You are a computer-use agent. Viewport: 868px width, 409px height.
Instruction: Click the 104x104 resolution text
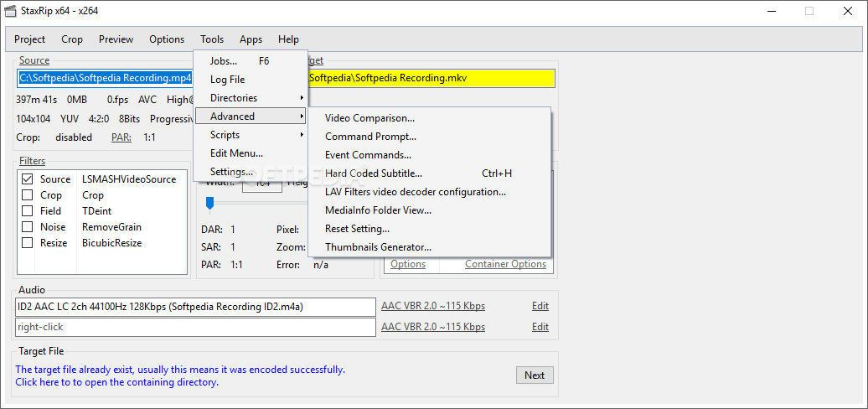tap(34, 118)
